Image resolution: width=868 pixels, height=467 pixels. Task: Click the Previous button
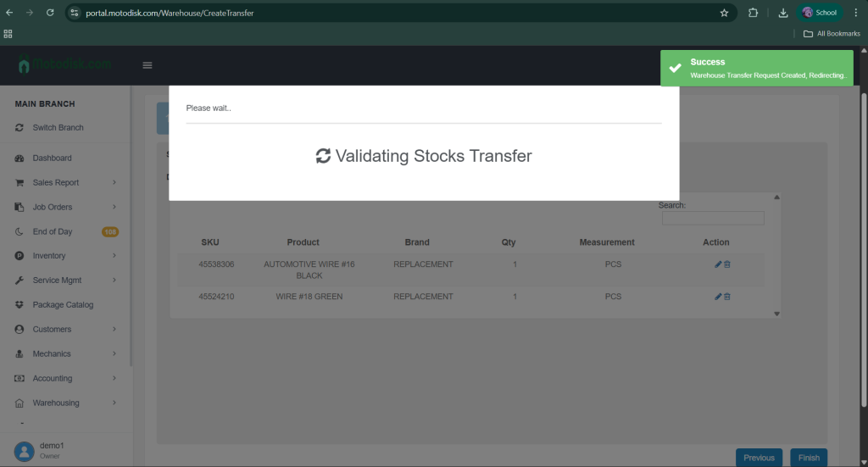click(x=759, y=458)
